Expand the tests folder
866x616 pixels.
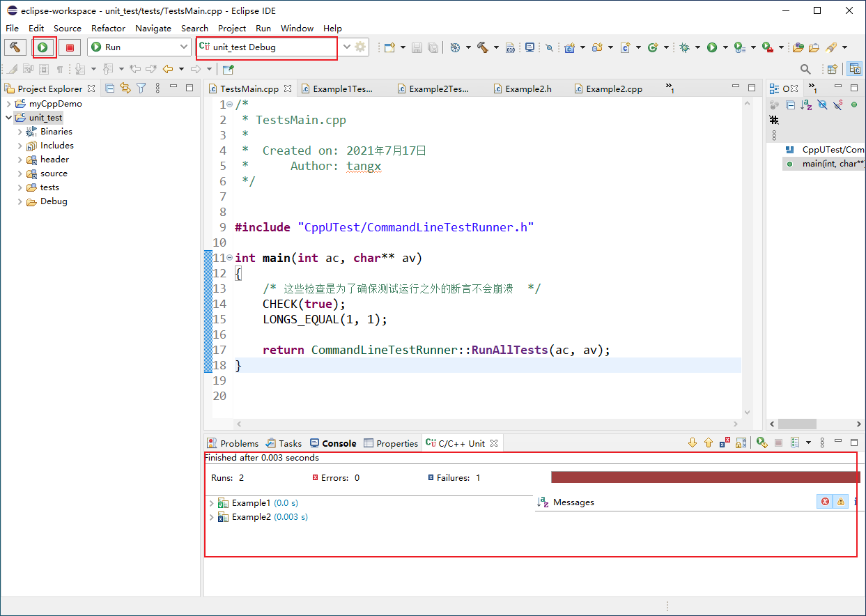[20, 187]
